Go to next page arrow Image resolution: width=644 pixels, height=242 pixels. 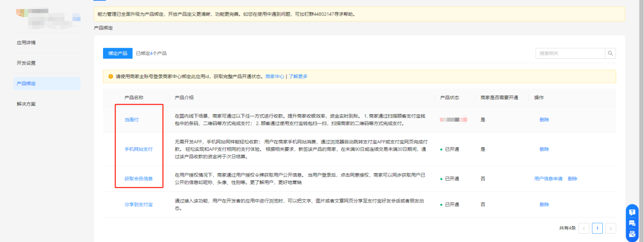[611, 228]
